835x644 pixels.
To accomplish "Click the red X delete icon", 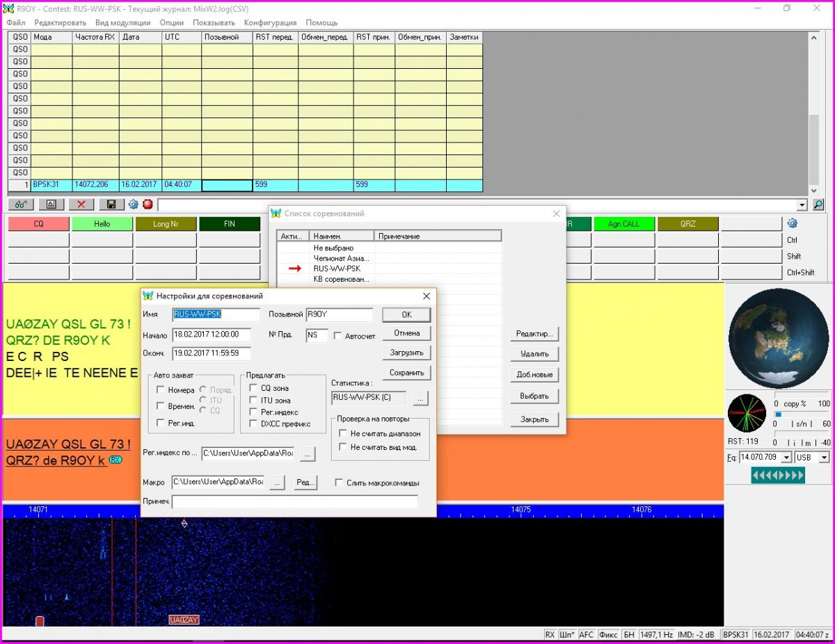I will (81, 204).
